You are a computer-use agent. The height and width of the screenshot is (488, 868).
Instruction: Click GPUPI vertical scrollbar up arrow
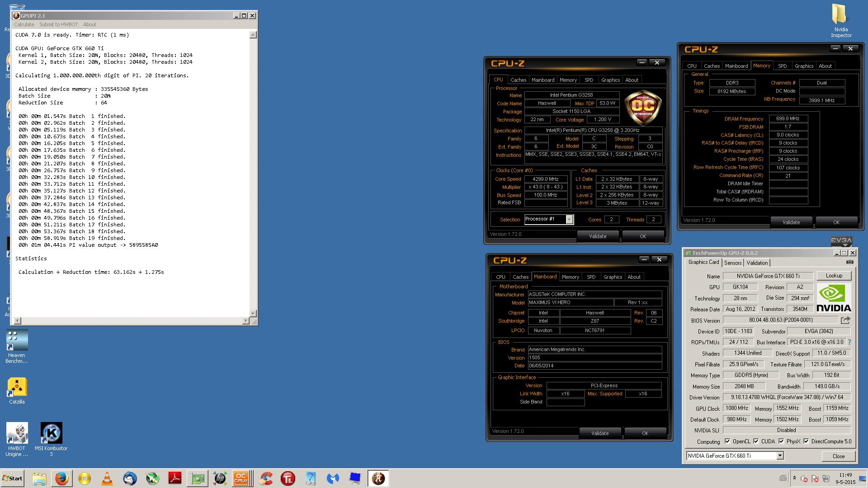click(253, 35)
